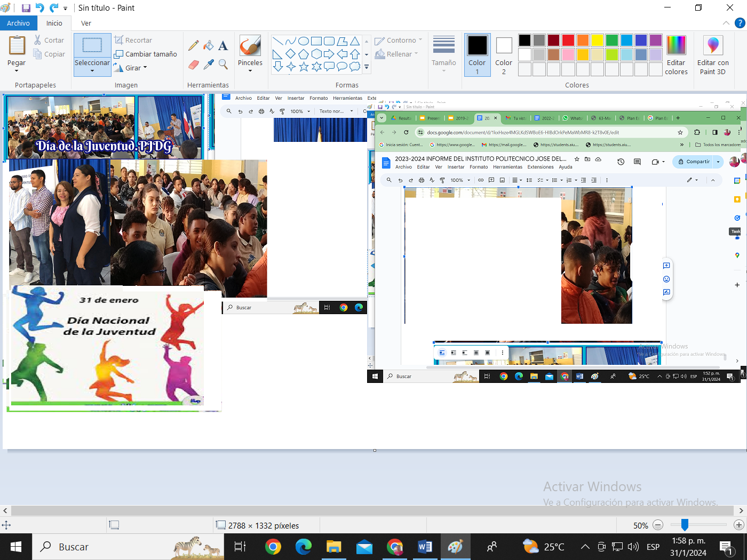Choose the Rectangle shape

point(316,41)
